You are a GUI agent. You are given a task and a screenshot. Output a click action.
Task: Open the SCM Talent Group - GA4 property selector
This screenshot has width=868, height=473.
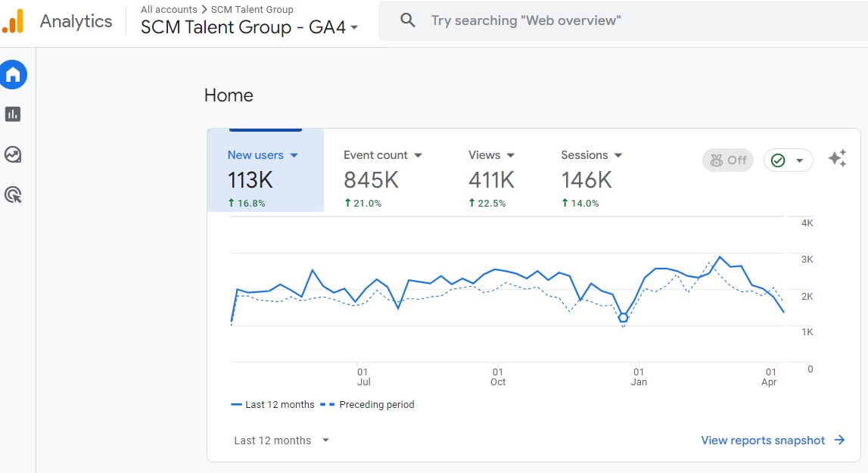tap(249, 27)
